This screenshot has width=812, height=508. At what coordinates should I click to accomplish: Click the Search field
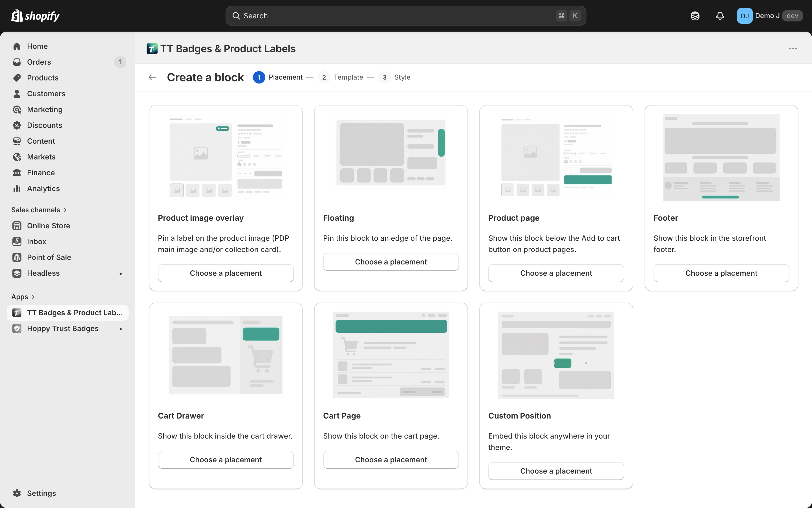click(406, 16)
